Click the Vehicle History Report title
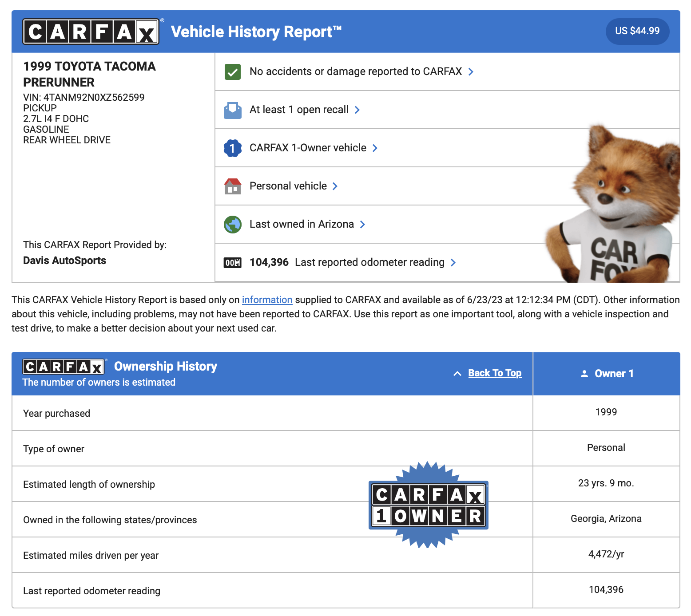Viewport: 691px width, 616px height. [x=256, y=32]
